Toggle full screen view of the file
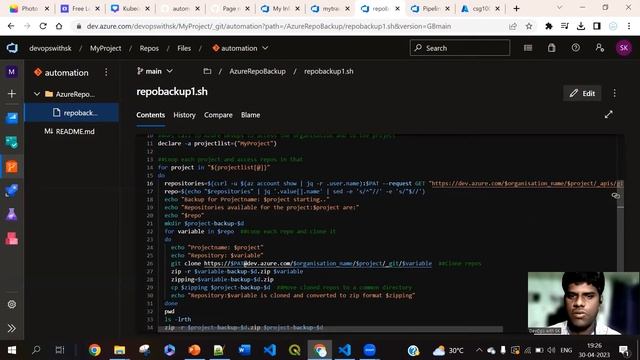The width and height of the screenshot is (640, 360). pyautogui.click(x=609, y=115)
